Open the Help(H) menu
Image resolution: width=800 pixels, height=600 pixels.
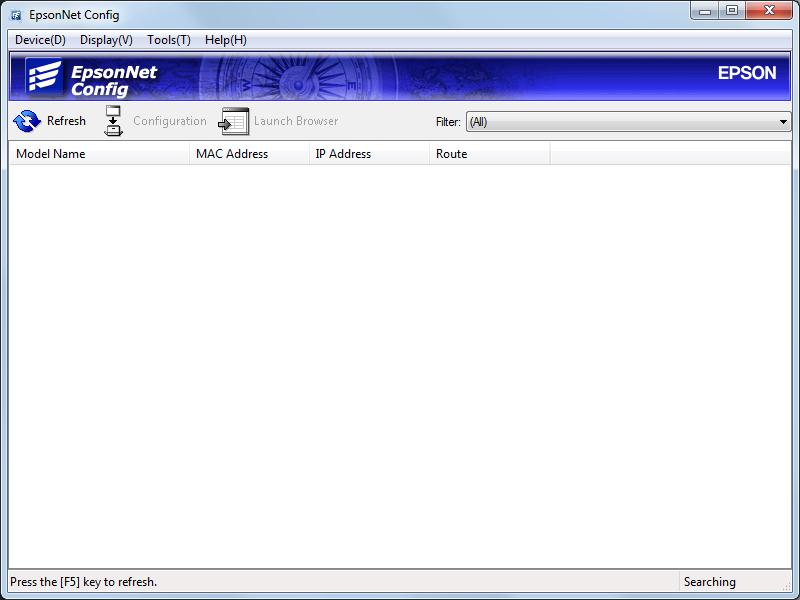(226, 40)
